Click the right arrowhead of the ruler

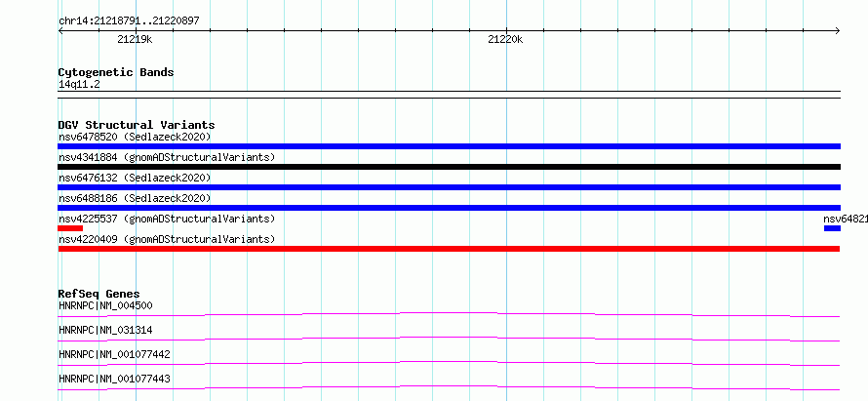(x=837, y=31)
